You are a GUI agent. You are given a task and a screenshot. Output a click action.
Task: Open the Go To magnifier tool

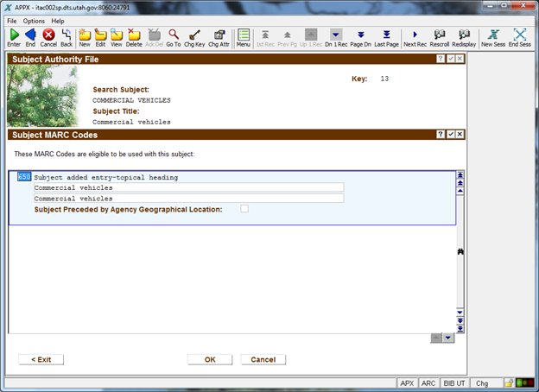pyautogui.click(x=174, y=36)
